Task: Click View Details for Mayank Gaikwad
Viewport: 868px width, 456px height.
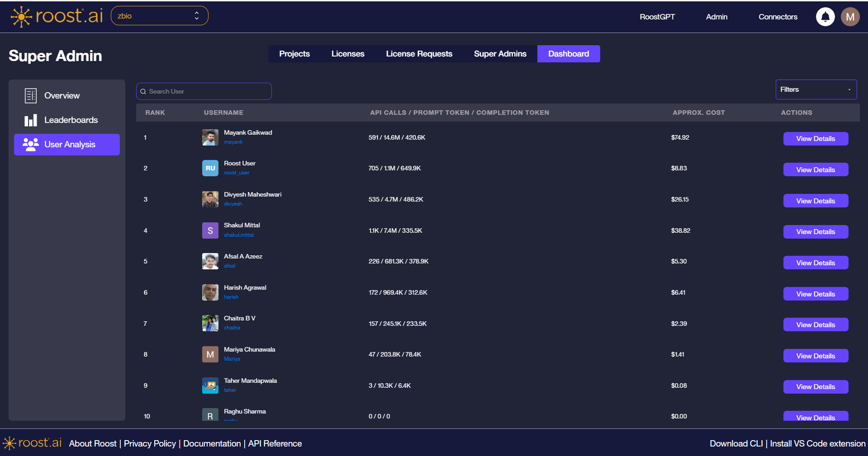Action: (x=816, y=138)
